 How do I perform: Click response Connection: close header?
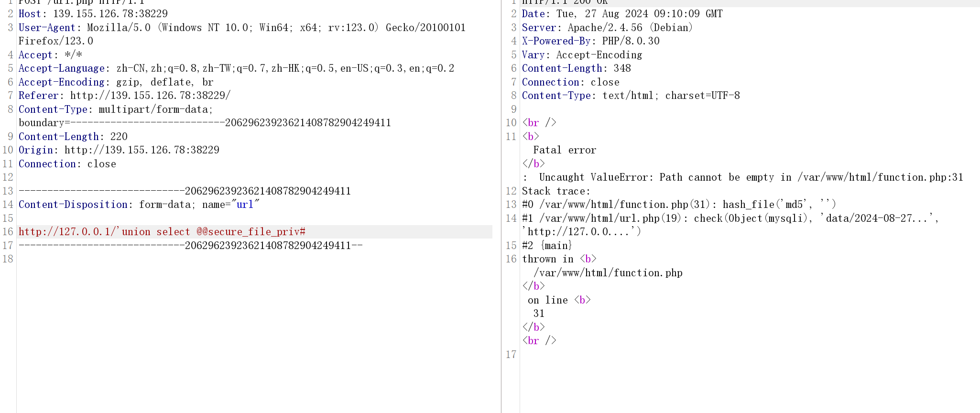570,82
